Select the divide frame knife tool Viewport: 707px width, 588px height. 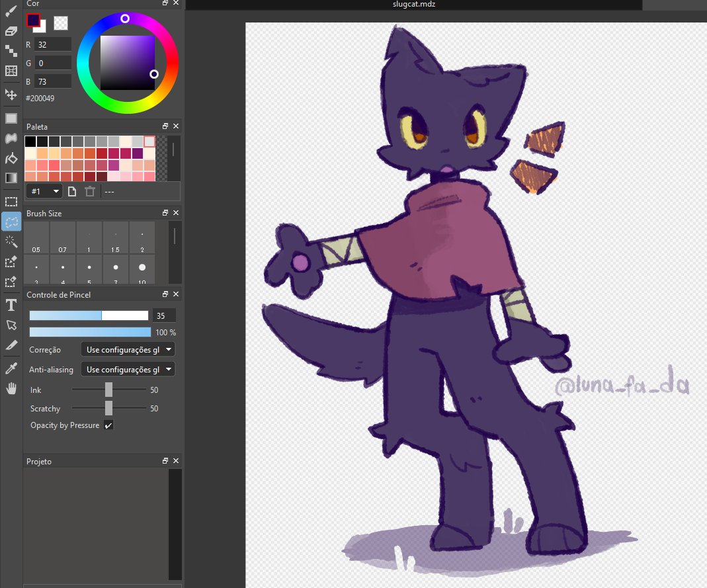(11, 345)
